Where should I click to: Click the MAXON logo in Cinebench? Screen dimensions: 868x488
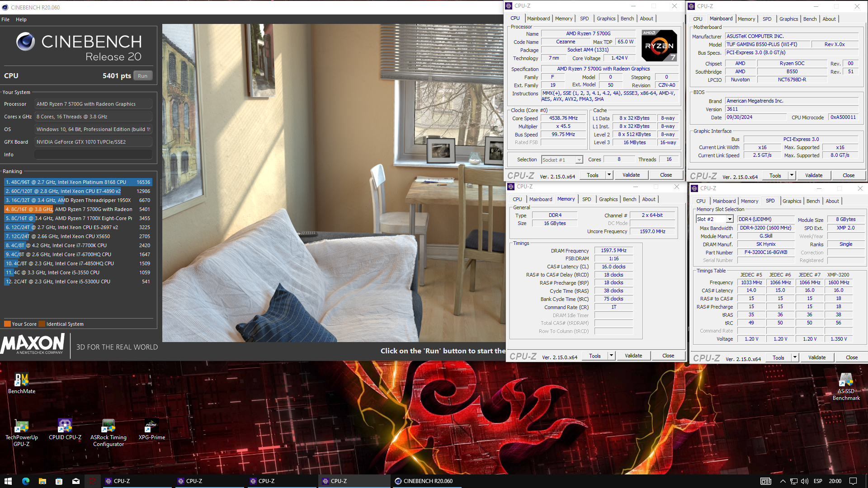click(33, 344)
